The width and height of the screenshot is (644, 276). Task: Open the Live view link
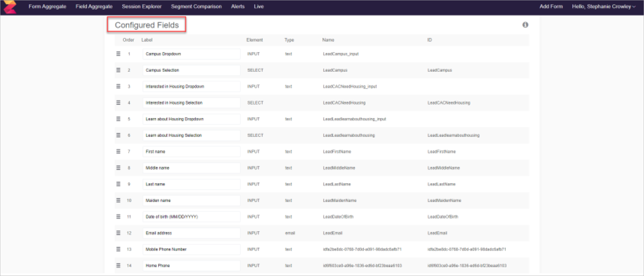(259, 7)
